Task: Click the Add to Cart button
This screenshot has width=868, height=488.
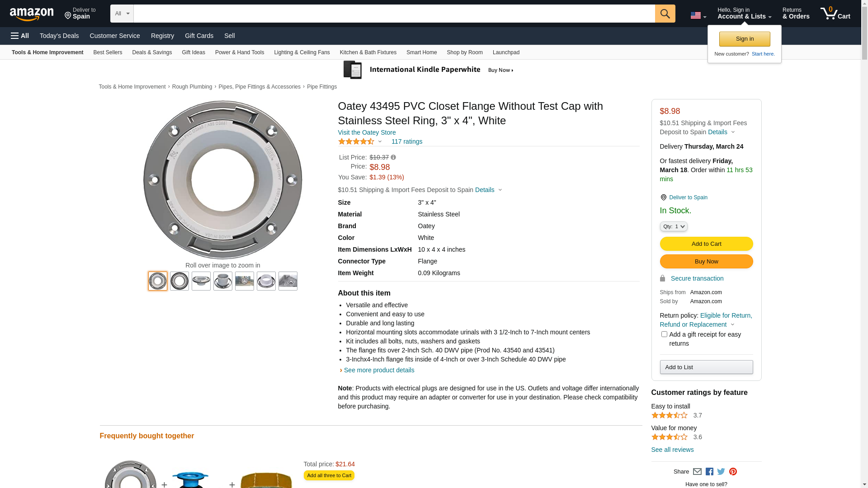Action: point(706,244)
